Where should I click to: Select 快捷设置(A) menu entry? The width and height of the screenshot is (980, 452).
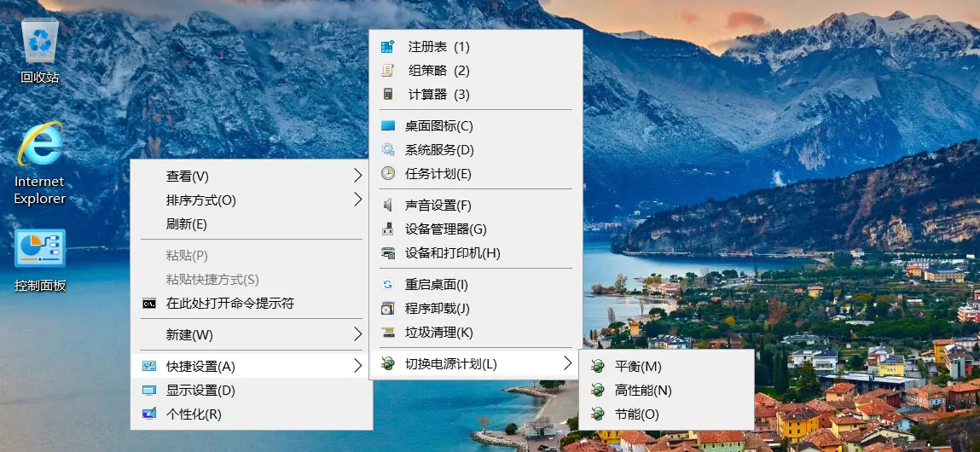click(x=252, y=367)
